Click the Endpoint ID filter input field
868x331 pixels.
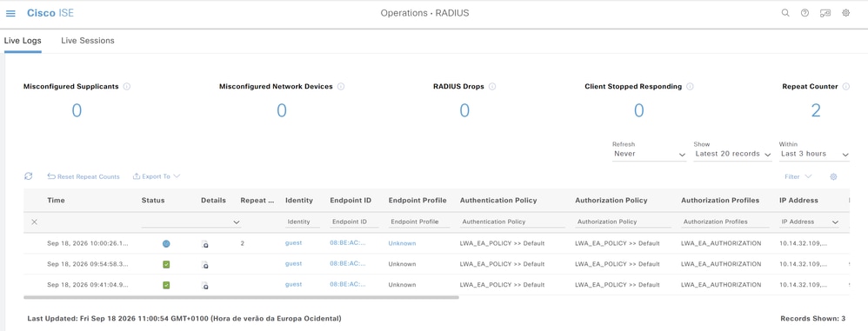(x=354, y=222)
